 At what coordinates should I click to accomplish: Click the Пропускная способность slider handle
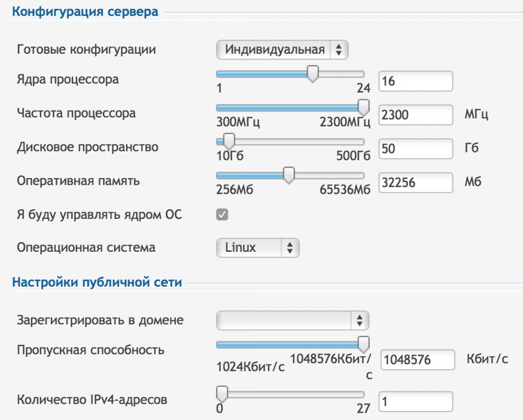363,343
